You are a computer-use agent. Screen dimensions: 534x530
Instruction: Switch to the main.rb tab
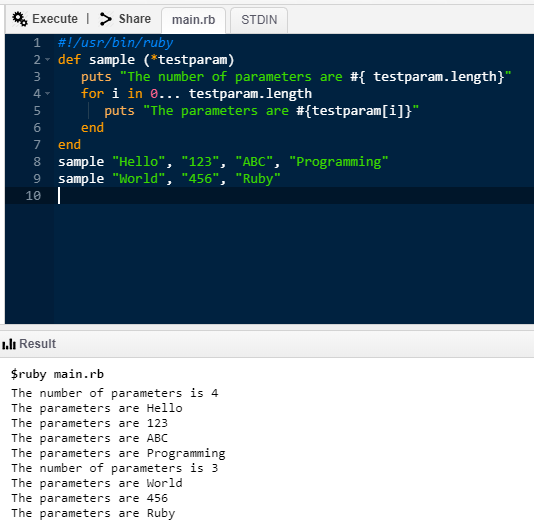[x=193, y=20]
